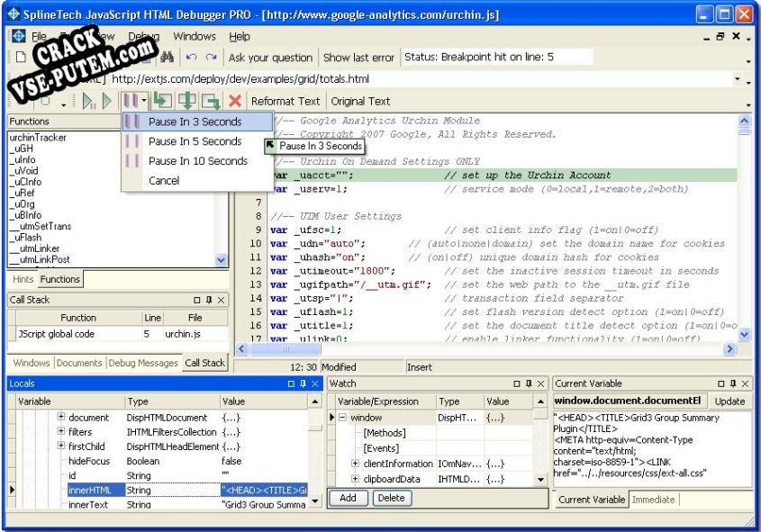Click the Redo arrow icon
This screenshot has height=532, width=761.
[x=211, y=58]
